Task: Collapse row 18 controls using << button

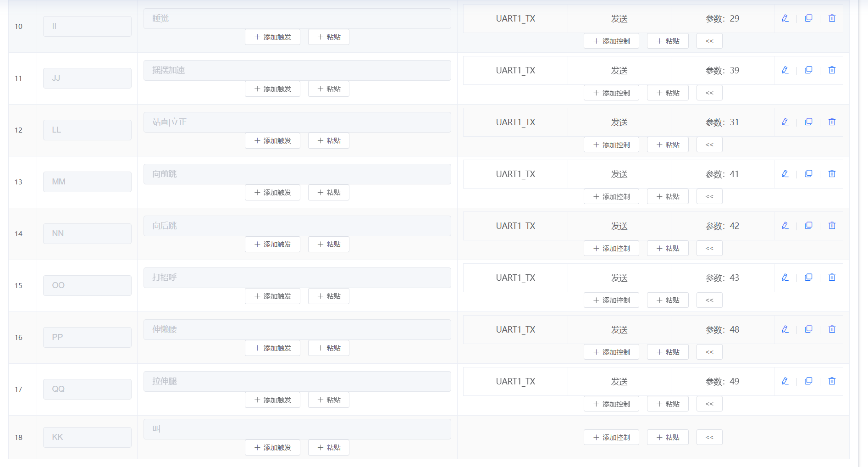Action: click(x=709, y=438)
